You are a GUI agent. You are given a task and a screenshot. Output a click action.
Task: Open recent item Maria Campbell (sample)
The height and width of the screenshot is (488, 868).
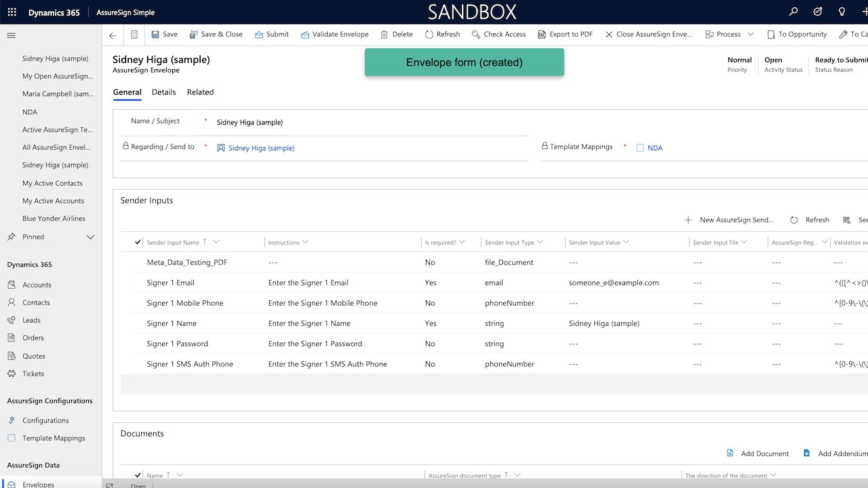(x=58, y=94)
